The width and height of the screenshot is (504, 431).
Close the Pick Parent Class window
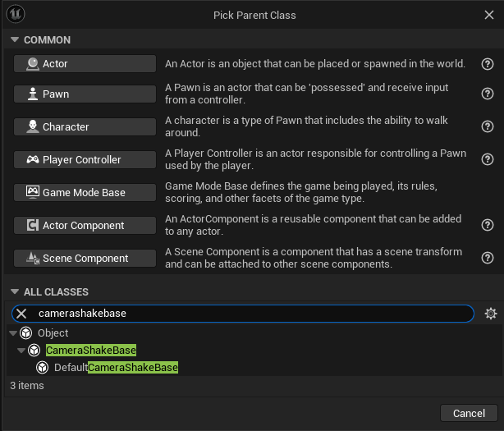[x=489, y=15]
